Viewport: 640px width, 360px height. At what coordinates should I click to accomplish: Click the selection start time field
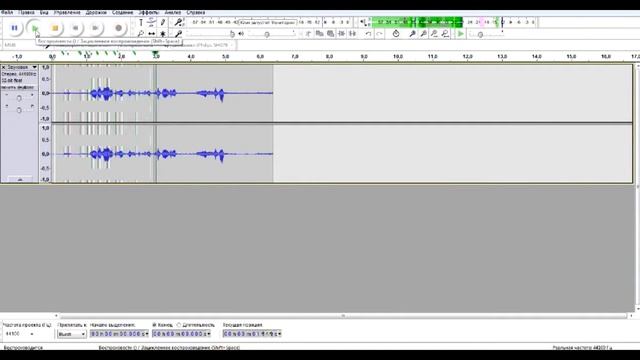click(x=119, y=334)
